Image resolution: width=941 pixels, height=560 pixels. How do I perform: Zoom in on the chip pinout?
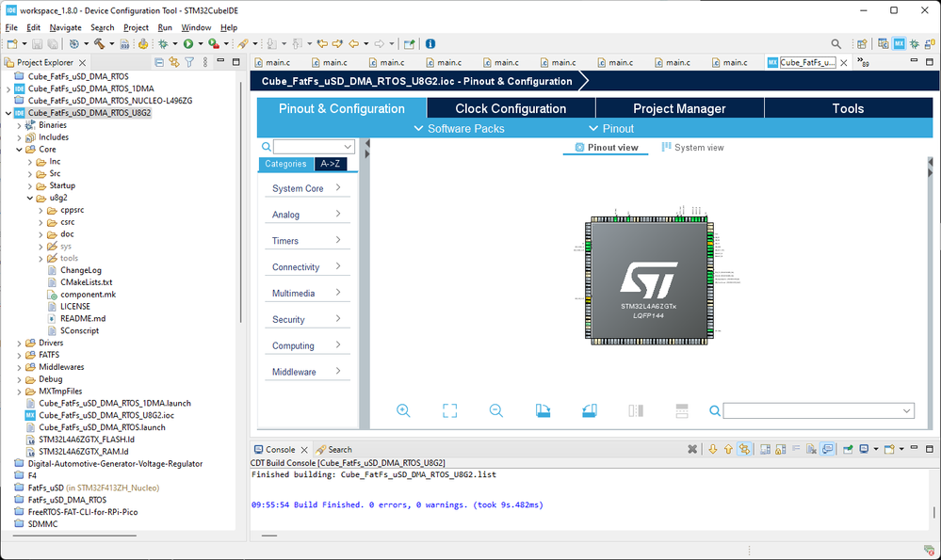pyautogui.click(x=403, y=410)
